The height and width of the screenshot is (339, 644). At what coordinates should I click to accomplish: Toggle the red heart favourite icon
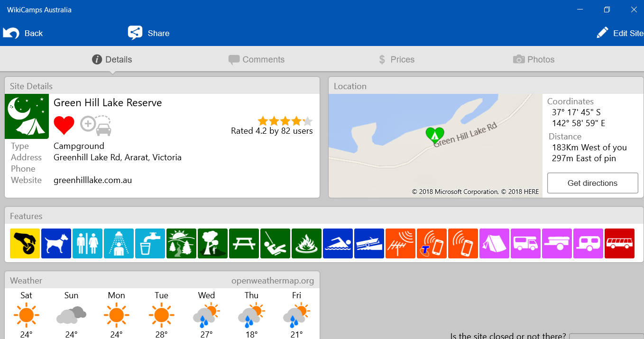point(64,126)
